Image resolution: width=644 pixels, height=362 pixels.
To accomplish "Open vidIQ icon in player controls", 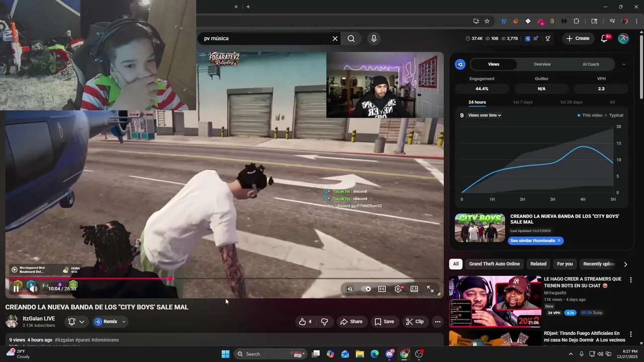I will pos(350,289).
